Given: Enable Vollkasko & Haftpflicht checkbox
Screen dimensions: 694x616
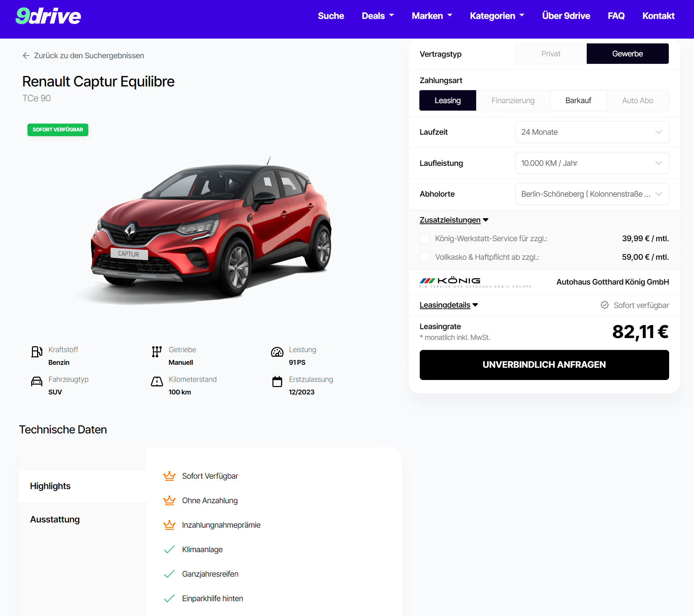Looking at the screenshot, I should [425, 257].
